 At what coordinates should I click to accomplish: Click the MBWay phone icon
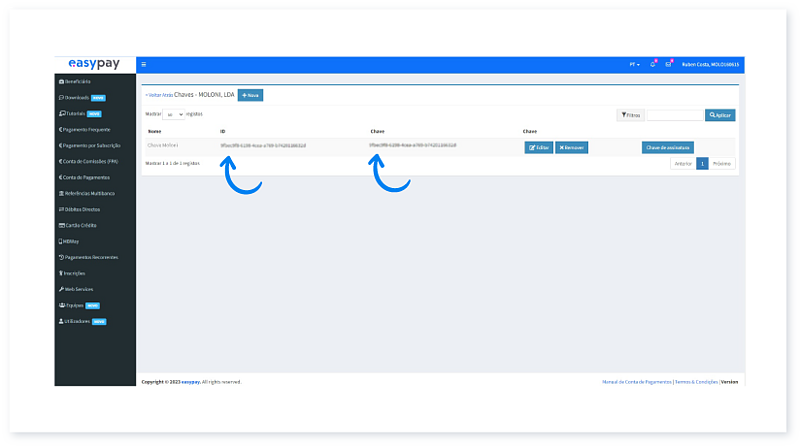[x=60, y=241]
